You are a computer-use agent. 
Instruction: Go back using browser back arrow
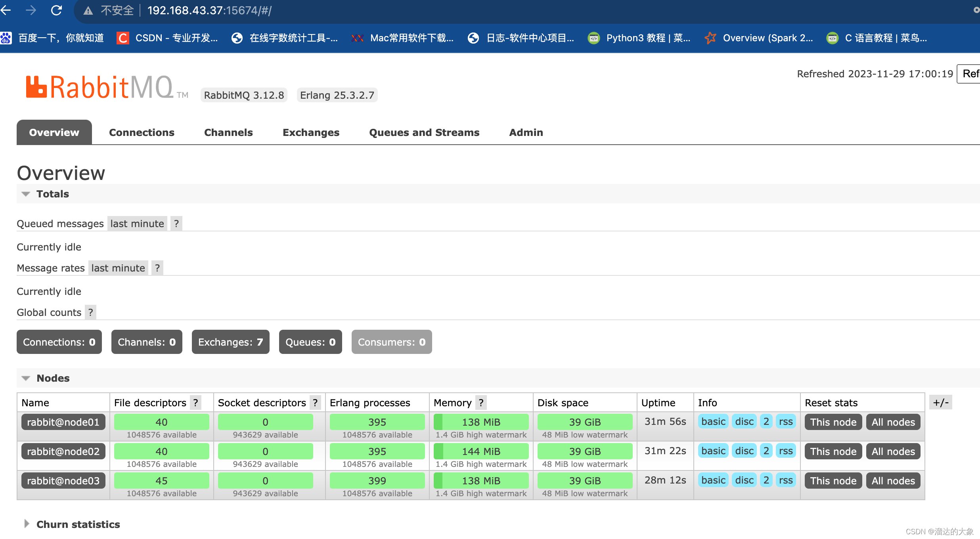tap(6, 10)
